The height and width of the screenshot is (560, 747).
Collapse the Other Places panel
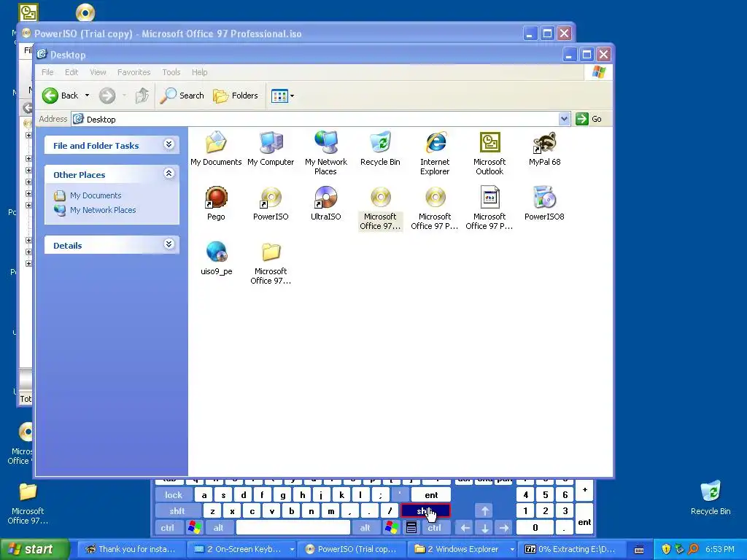169,174
